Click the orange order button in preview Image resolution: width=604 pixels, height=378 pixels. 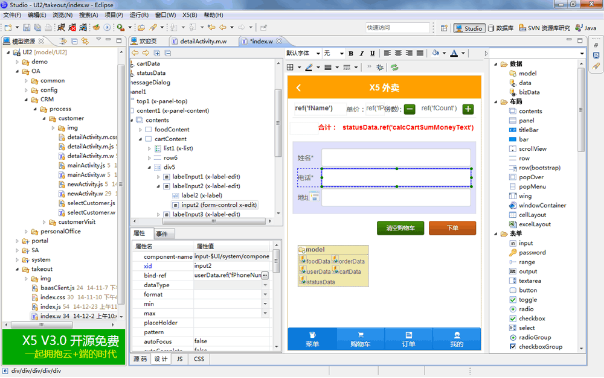pyautogui.click(x=452, y=228)
